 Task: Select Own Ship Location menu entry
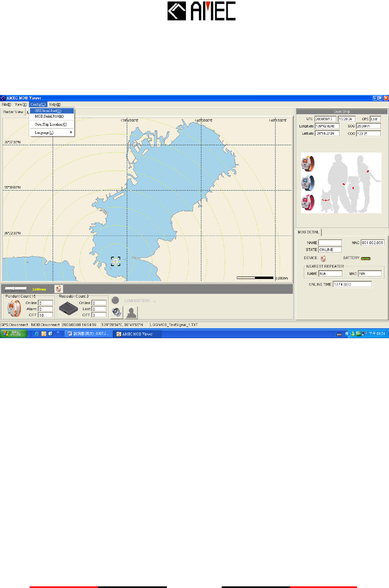pos(52,124)
